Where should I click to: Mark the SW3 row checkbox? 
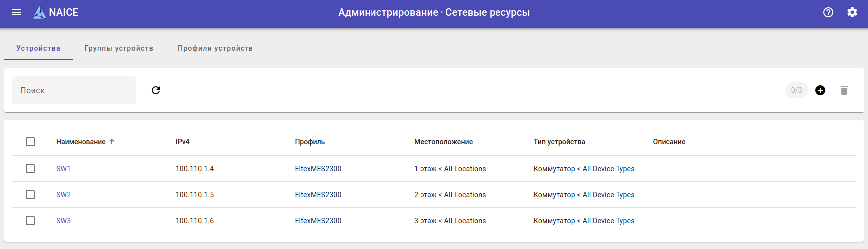[30, 221]
